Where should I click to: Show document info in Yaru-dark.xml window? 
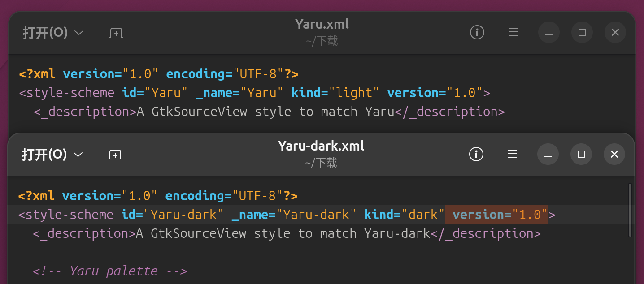(476, 154)
